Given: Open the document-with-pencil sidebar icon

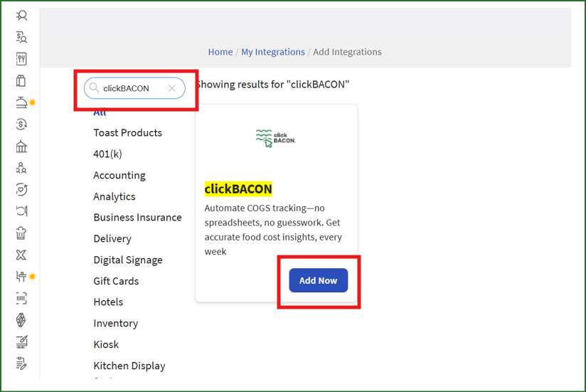Looking at the screenshot, I should point(21,364).
